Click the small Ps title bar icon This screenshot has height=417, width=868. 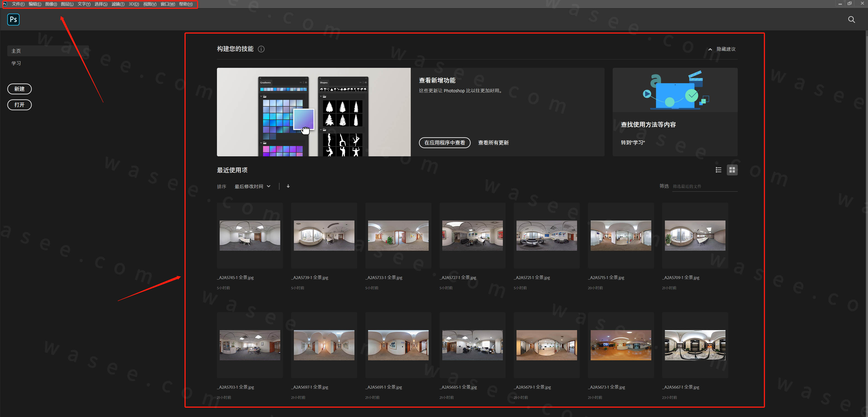pyautogui.click(x=5, y=4)
